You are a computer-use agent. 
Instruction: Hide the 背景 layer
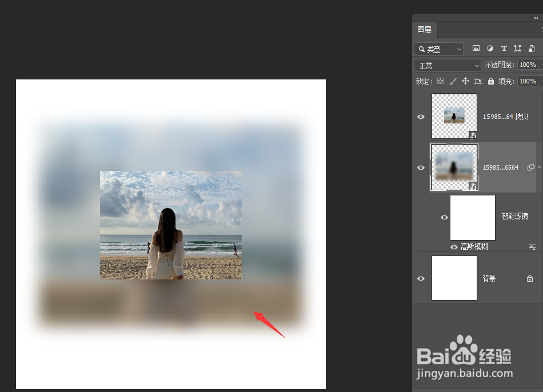(421, 278)
